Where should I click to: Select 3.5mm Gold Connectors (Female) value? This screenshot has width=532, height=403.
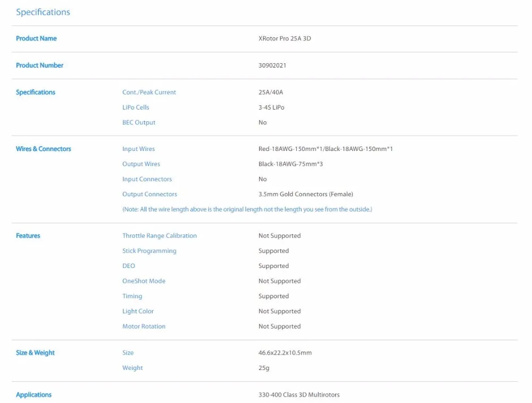(306, 194)
